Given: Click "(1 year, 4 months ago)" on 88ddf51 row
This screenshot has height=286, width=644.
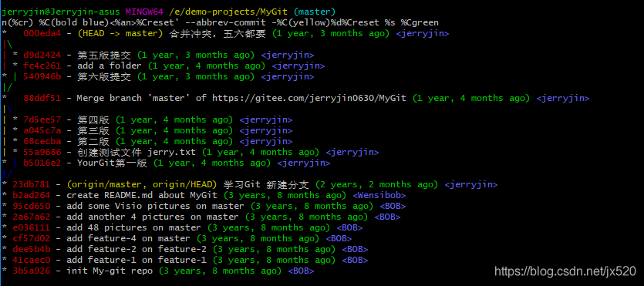Looking at the screenshot, I should click(471, 99).
